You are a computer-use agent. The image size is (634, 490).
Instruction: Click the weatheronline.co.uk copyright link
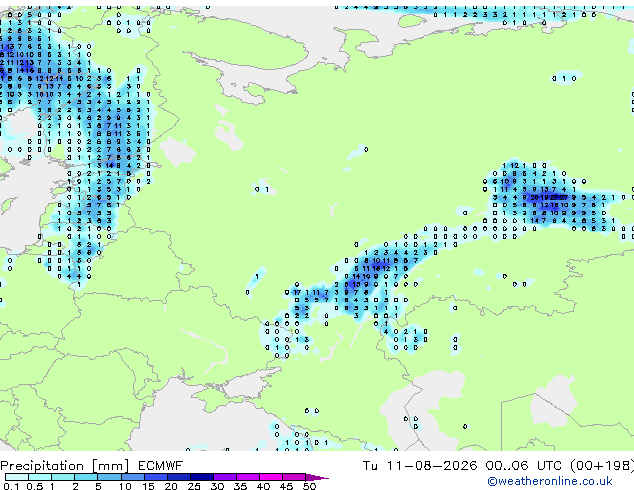coord(550,481)
